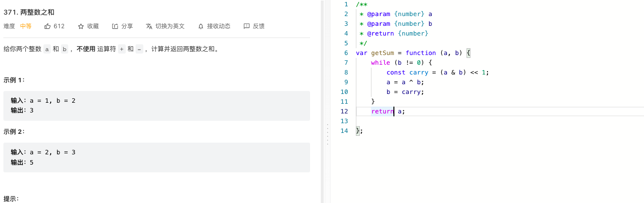Click the translate language icon

149,26
